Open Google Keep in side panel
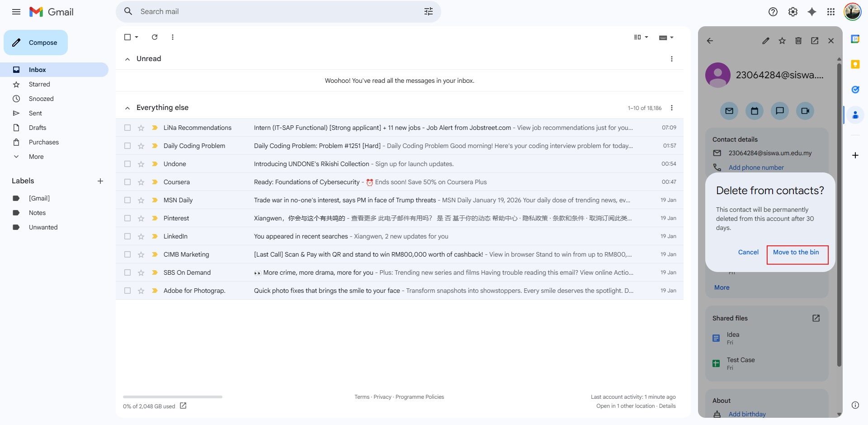Viewport: 868px width, 425px height. 855,64
